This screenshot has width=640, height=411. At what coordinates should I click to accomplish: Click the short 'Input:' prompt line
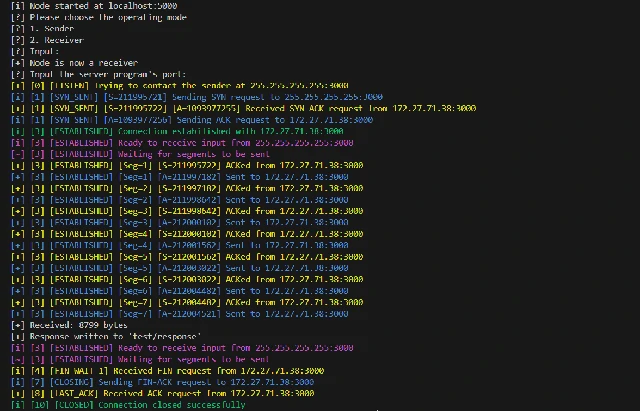(35, 51)
